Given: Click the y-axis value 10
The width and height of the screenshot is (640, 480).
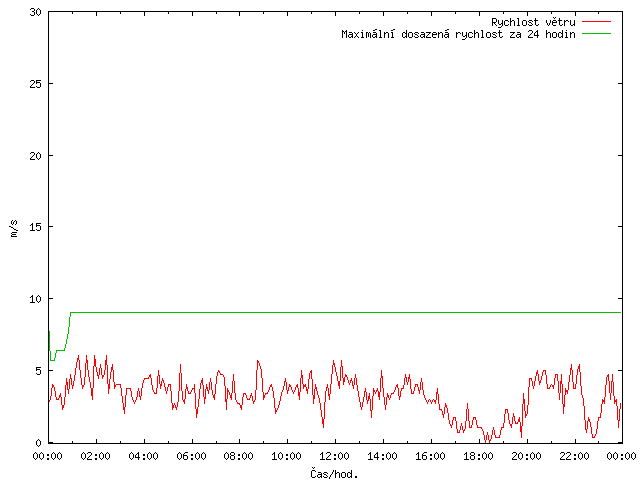Looking at the screenshot, I should pyautogui.click(x=36, y=299).
